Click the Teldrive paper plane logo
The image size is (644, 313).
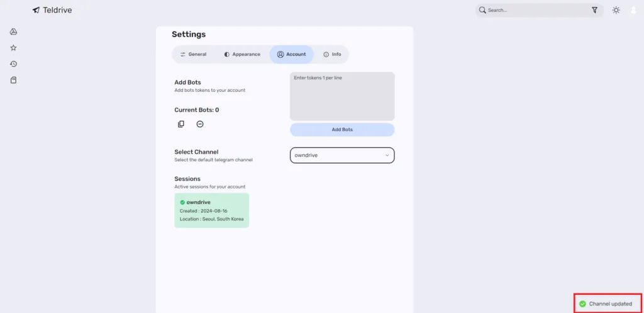click(x=36, y=10)
